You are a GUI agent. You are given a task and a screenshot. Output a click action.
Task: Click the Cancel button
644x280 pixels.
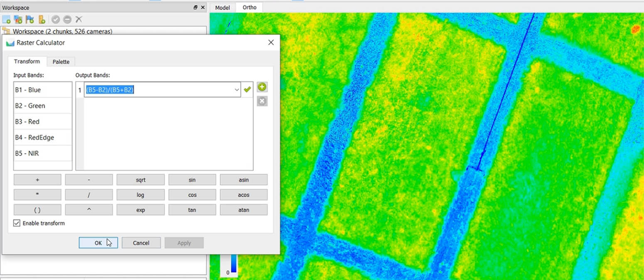(x=141, y=243)
